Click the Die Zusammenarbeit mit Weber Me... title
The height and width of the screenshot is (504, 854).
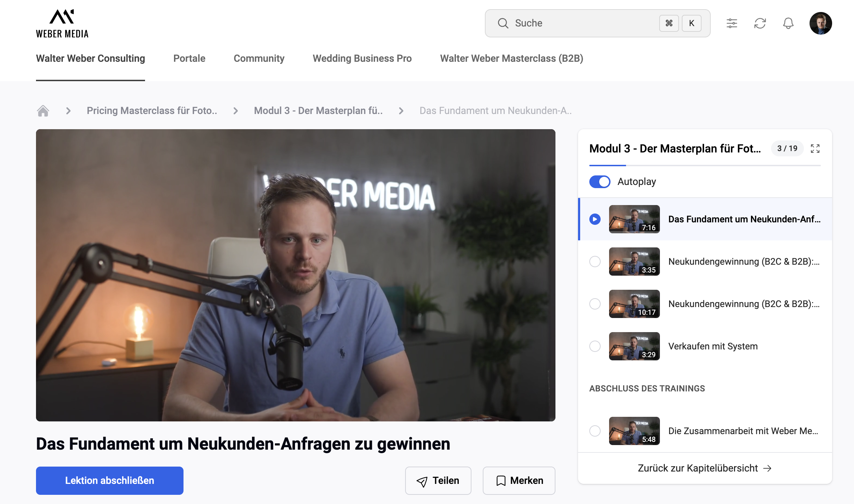click(x=743, y=431)
